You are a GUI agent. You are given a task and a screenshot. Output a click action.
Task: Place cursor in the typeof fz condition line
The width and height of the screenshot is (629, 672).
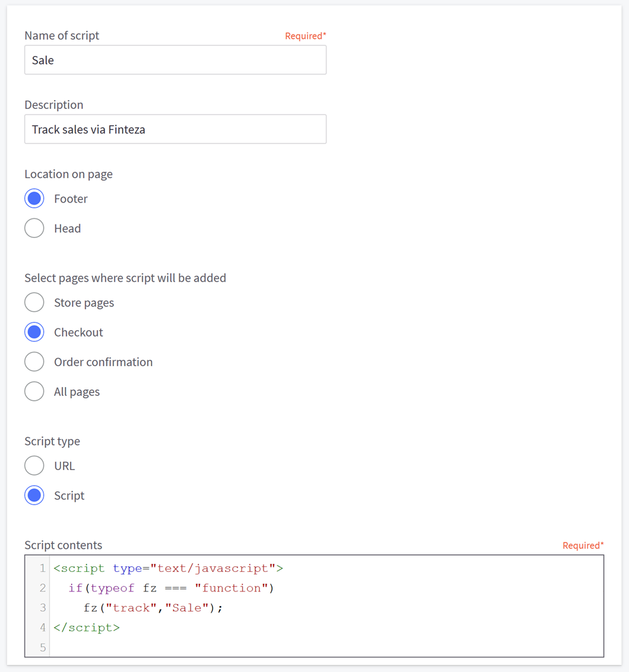click(171, 588)
